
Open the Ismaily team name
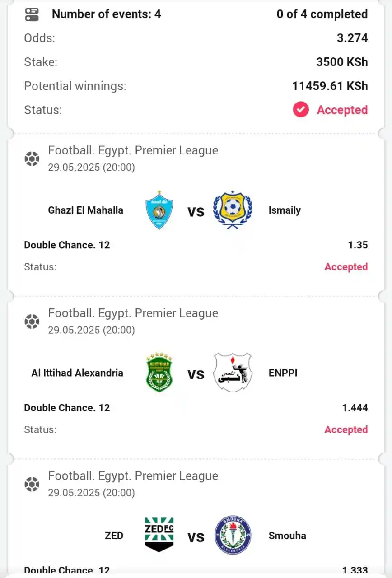[285, 210]
